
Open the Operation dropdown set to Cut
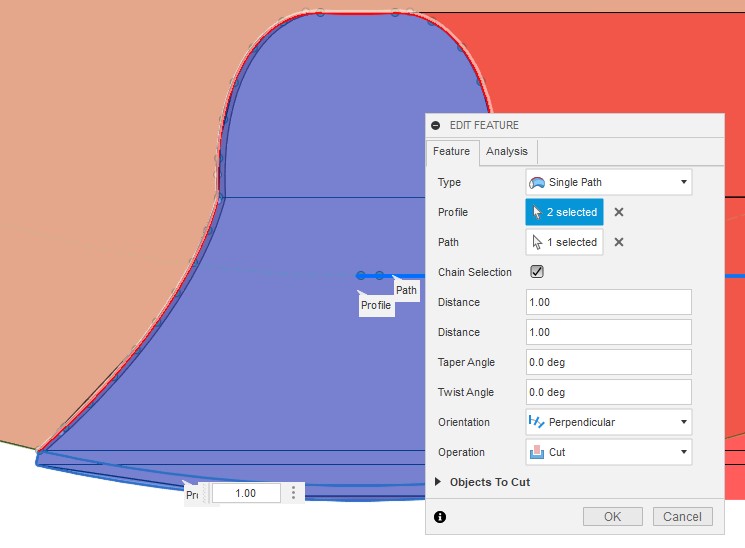coord(608,452)
